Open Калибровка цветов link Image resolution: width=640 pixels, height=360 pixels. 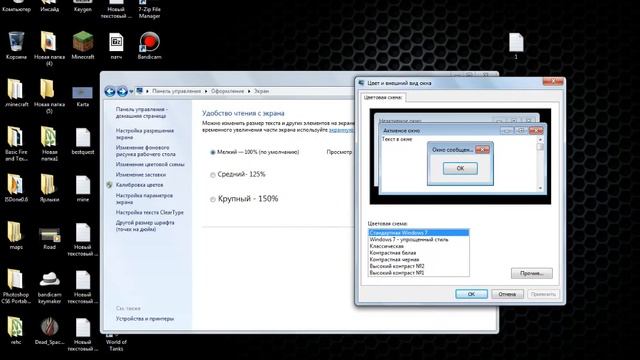140,185
